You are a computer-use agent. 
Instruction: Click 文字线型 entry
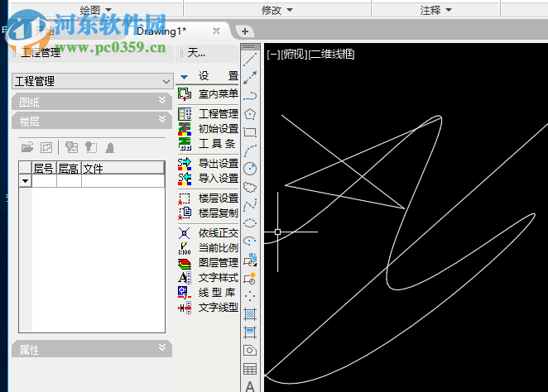point(208,308)
